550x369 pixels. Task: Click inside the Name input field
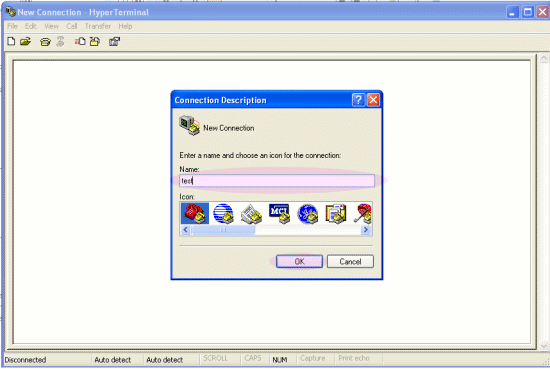pyautogui.click(x=277, y=181)
